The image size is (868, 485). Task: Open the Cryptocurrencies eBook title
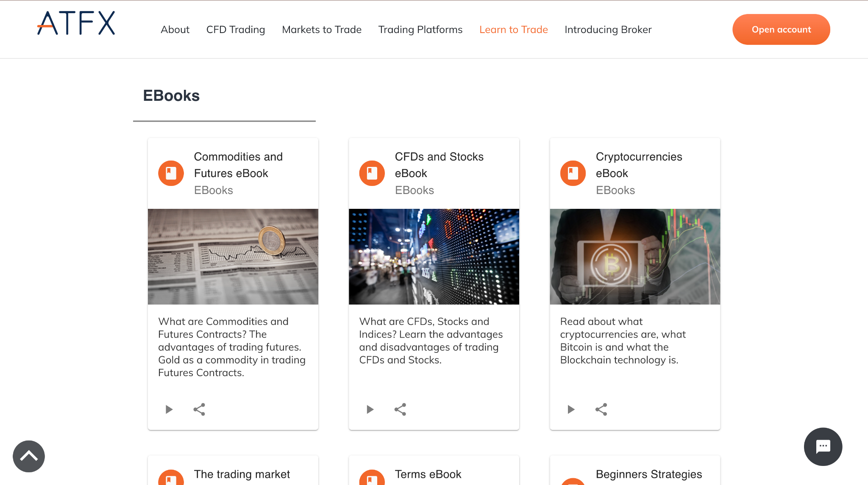(x=639, y=165)
